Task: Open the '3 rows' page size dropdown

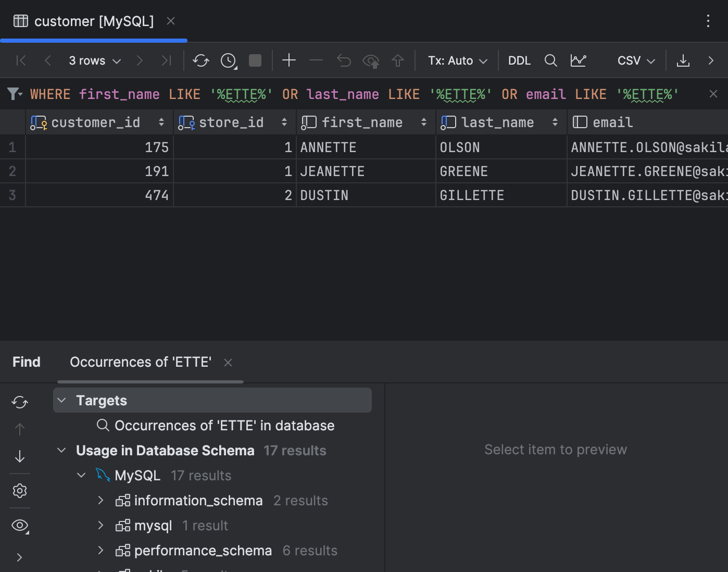Action: 94,60
